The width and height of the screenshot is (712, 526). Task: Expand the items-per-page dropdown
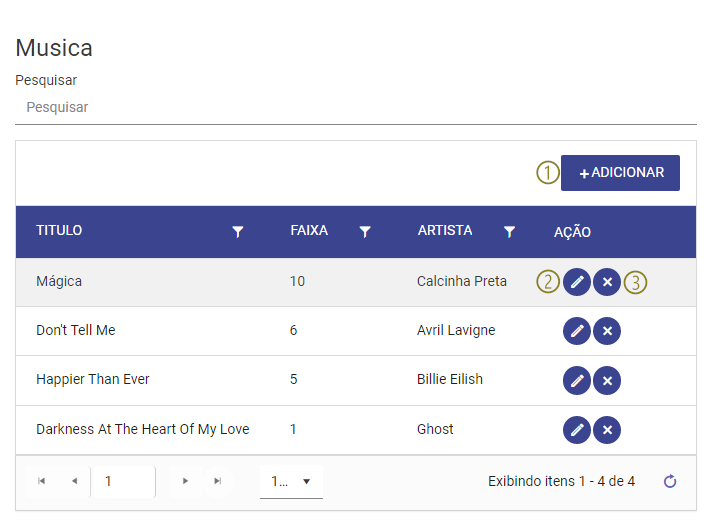pos(291,481)
